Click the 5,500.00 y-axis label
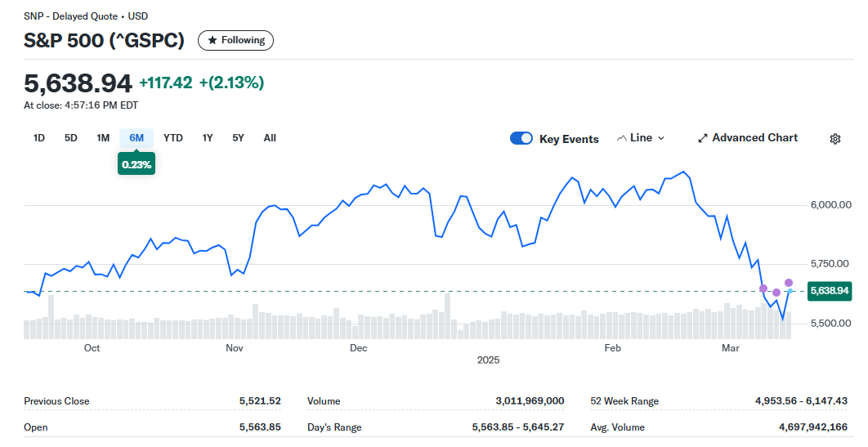The width and height of the screenshot is (868, 447). coord(831,323)
